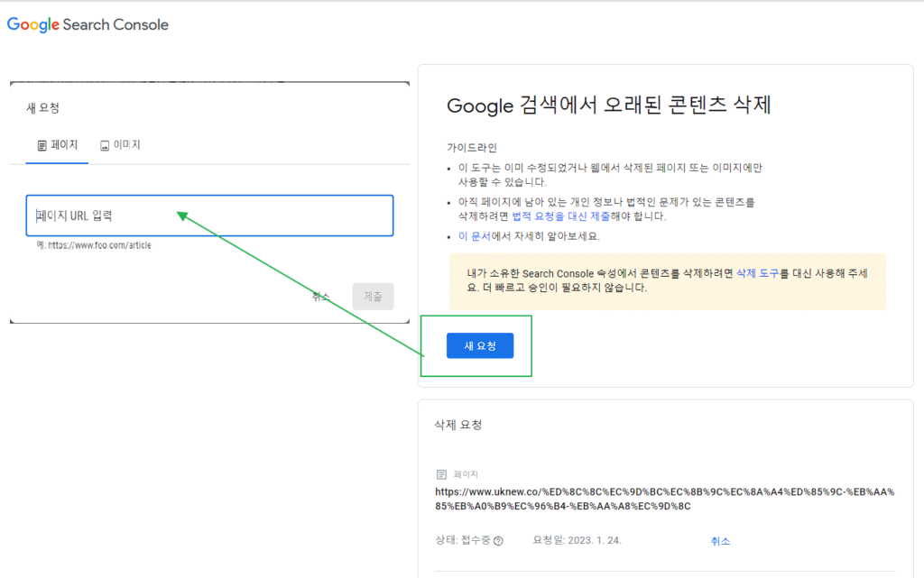Click the Google 검색에서 오래된 콘텐츠 삭제 heading
This screenshot has height=578, width=924.
point(609,106)
